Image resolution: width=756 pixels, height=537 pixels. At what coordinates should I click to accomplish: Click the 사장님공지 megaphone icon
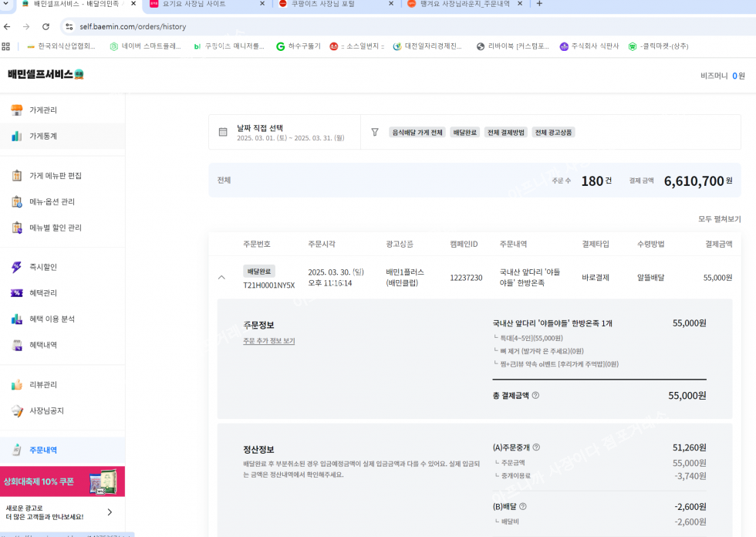(x=17, y=411)
